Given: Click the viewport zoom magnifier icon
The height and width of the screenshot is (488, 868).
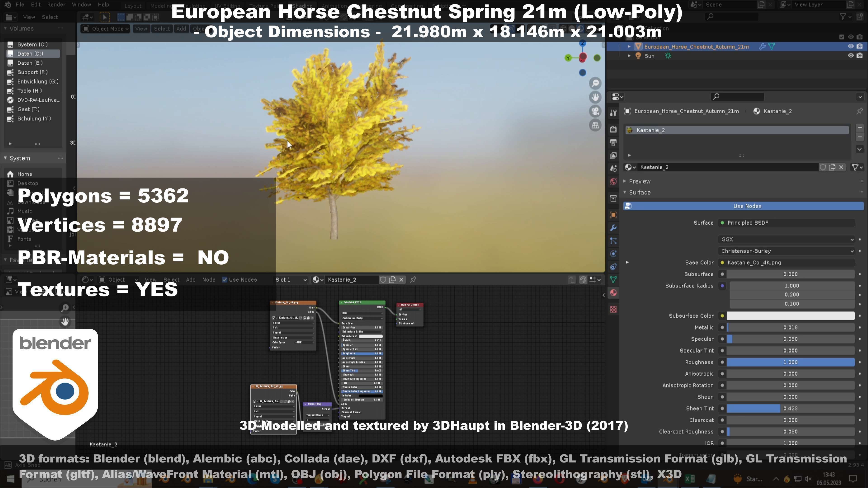Looking at the screenshot, I should (x=595, y=83).
